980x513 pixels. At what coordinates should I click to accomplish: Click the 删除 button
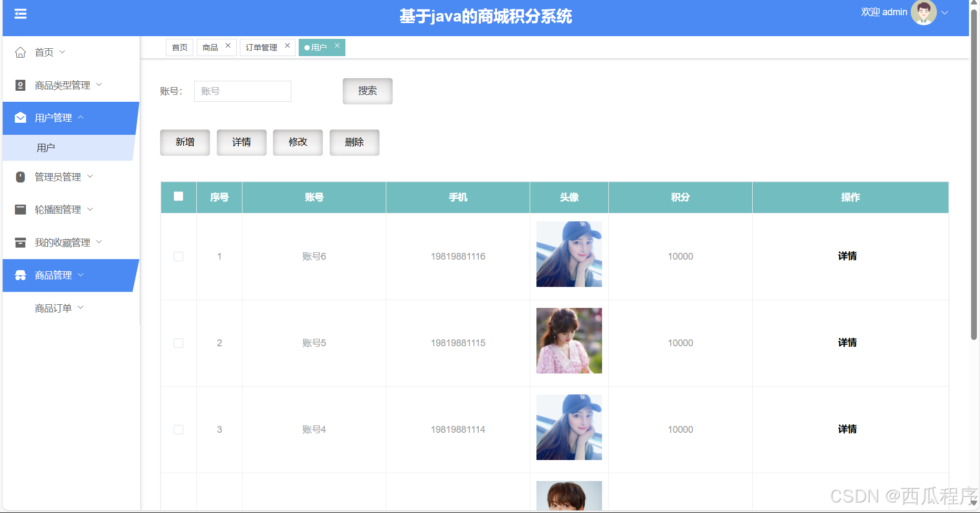tap(354, 143)
